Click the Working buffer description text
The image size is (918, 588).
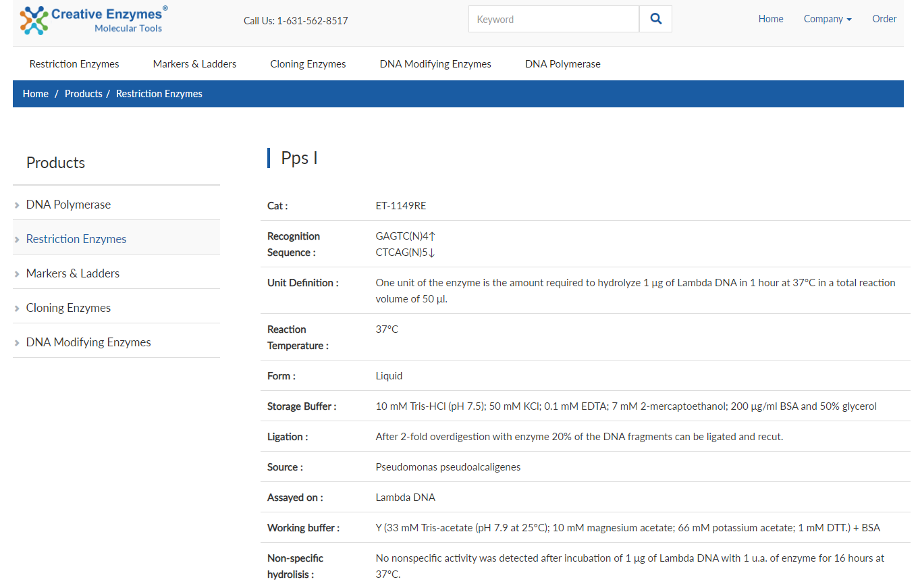628,528
